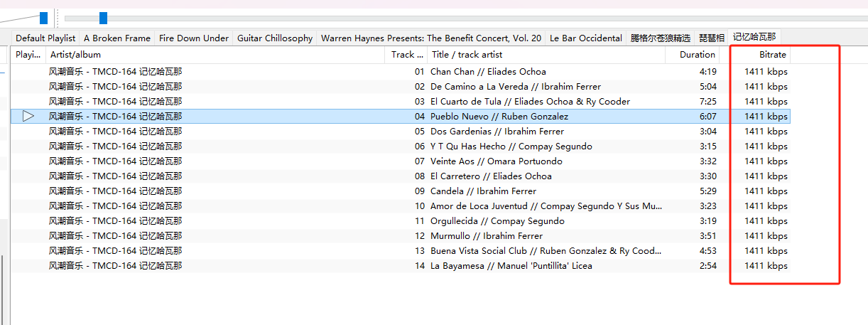This screenshot has height=325, width=868.
Task: Select the 腾格尔苍狼精选 playlist tab
Action: pyautogui.click(x=661, y=38)
